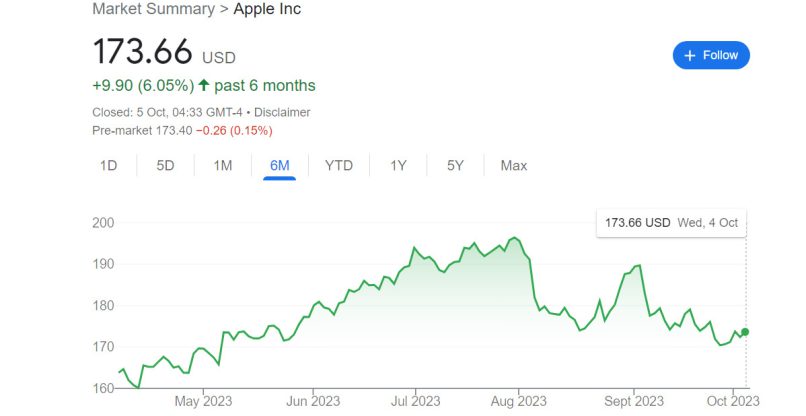806x416 pixels.
Task: Click the Pre-market price text
Action: point(182,131)
